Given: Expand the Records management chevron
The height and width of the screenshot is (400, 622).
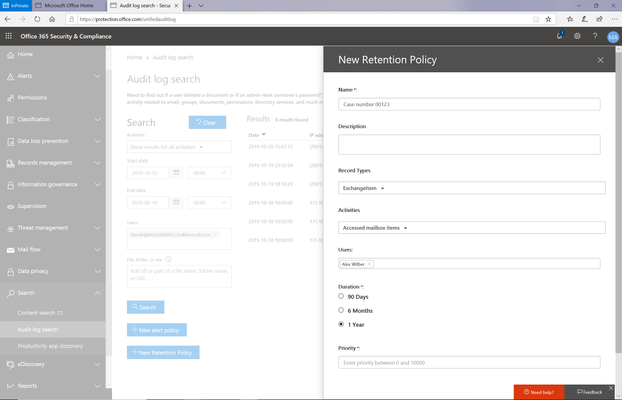Looking at the screenshot, I should tap(98, 163).
